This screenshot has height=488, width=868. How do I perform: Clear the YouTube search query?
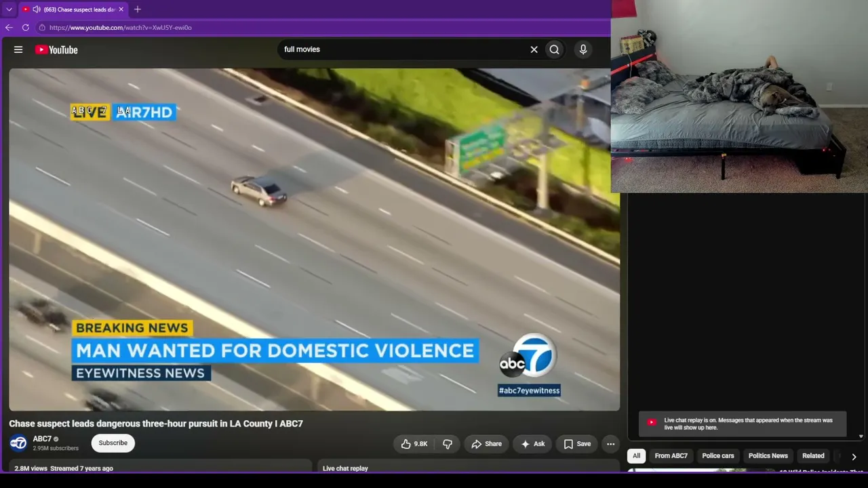tap(534, 49)
